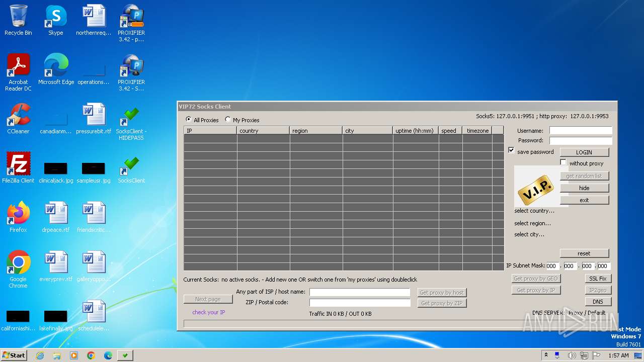Open Internet Explorer from the taskbar

point(40,355)
